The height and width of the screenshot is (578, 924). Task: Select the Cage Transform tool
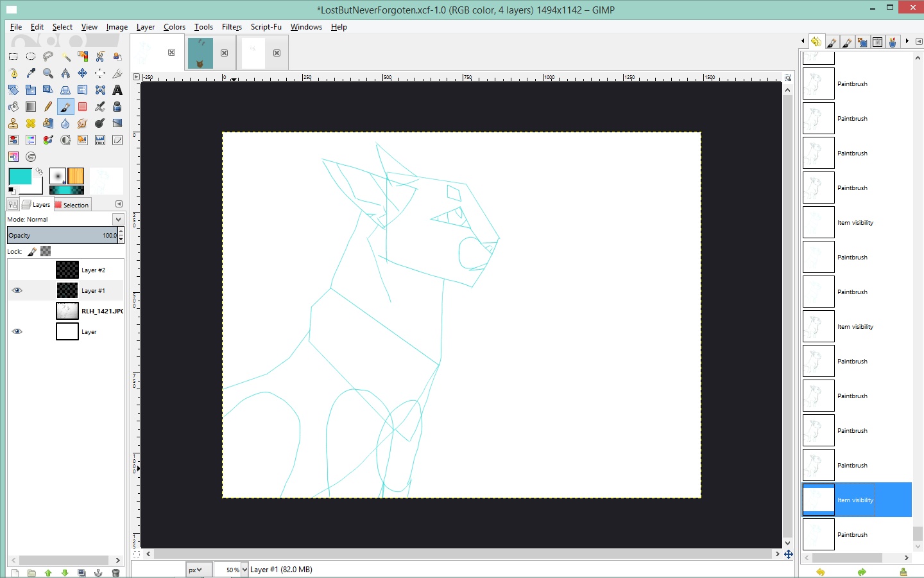click(100, 90)
